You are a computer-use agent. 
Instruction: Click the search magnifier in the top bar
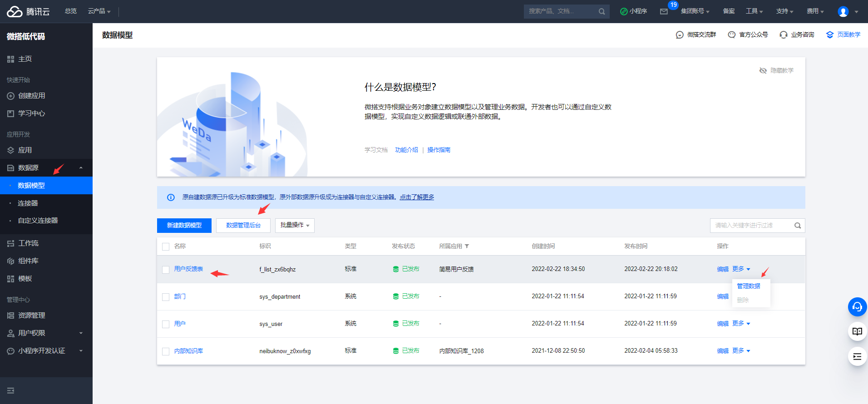coord(602,11)
